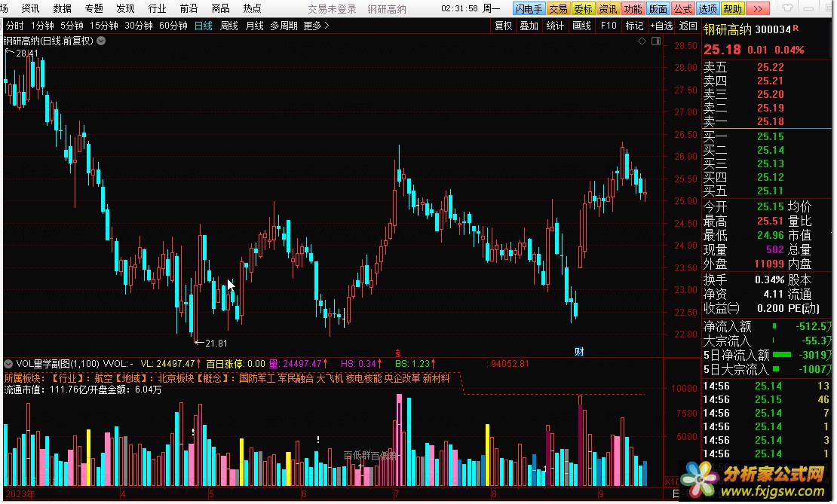The image size is (837, 504).
Task: Click the 公式 formula button
Action: pos(682,9)
